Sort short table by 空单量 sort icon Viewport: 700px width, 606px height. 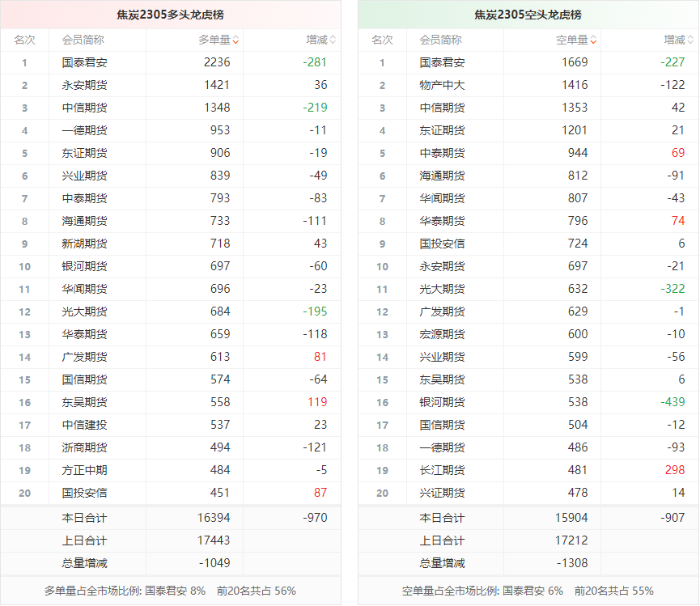click(x=593, y=40)
